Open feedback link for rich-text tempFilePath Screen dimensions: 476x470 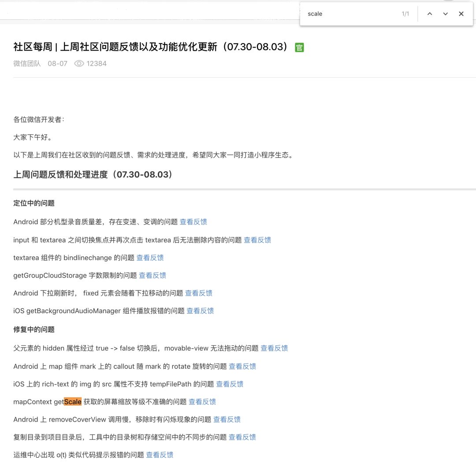(230, 384)
